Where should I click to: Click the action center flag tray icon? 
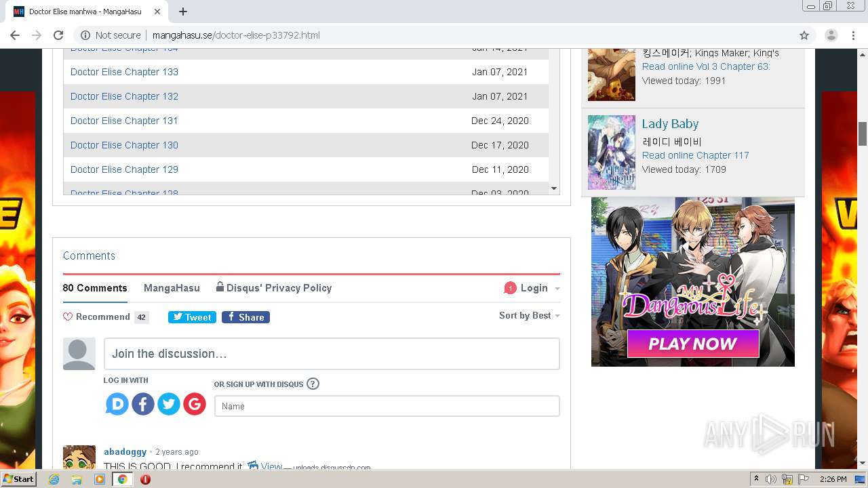pyautogui.click(x=804, y=479)
